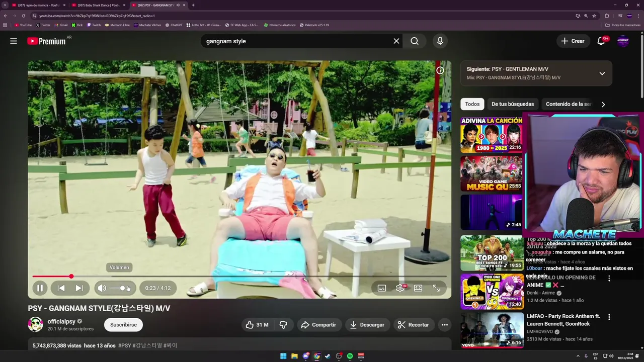
Task: Open the anime opening pick-one thumbnail
Action: (492, 292)
